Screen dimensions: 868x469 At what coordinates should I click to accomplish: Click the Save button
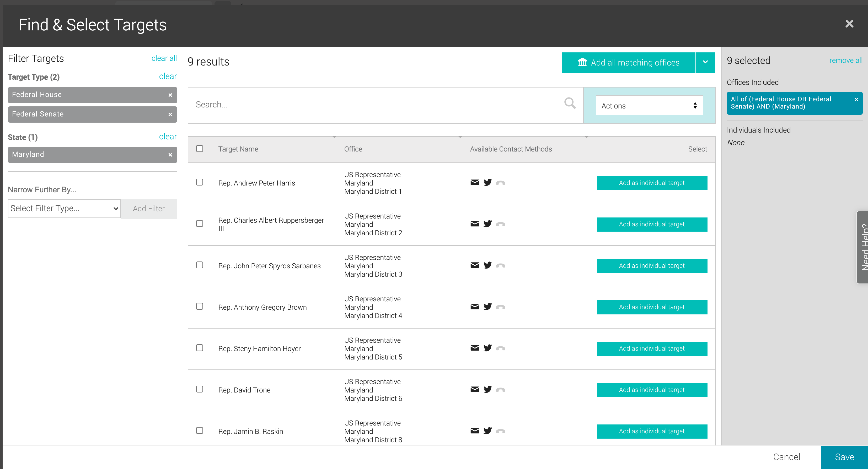pos(844,457)
